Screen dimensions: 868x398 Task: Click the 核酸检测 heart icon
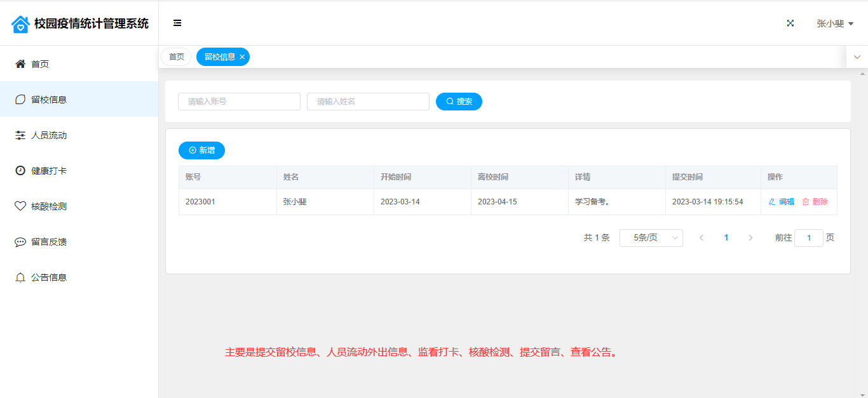20,206
